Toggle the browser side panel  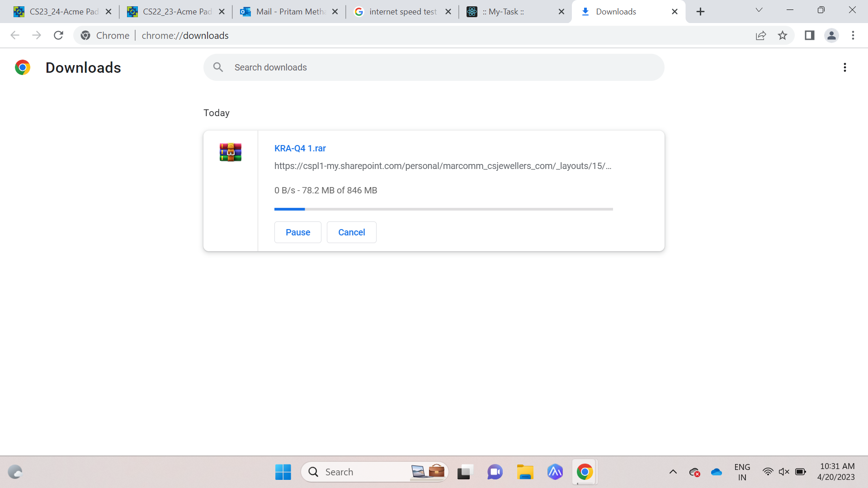[809, 35]
